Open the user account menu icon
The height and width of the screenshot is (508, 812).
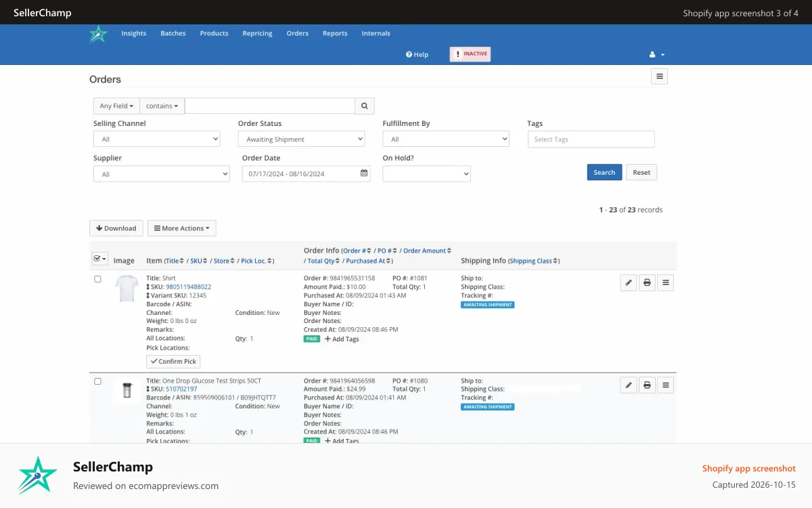(656, 55)
